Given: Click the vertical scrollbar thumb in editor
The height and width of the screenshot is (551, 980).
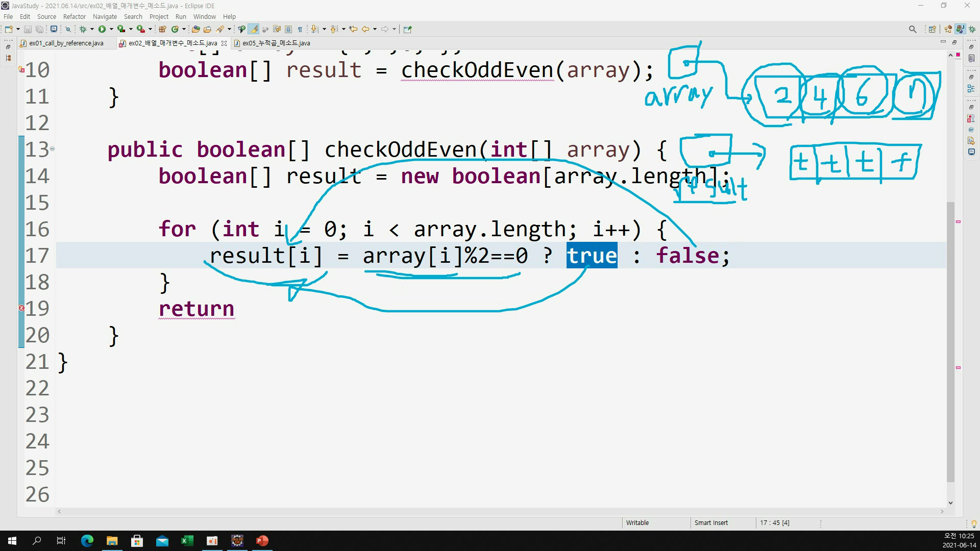Looking at the screenshot, I should 950,342.
